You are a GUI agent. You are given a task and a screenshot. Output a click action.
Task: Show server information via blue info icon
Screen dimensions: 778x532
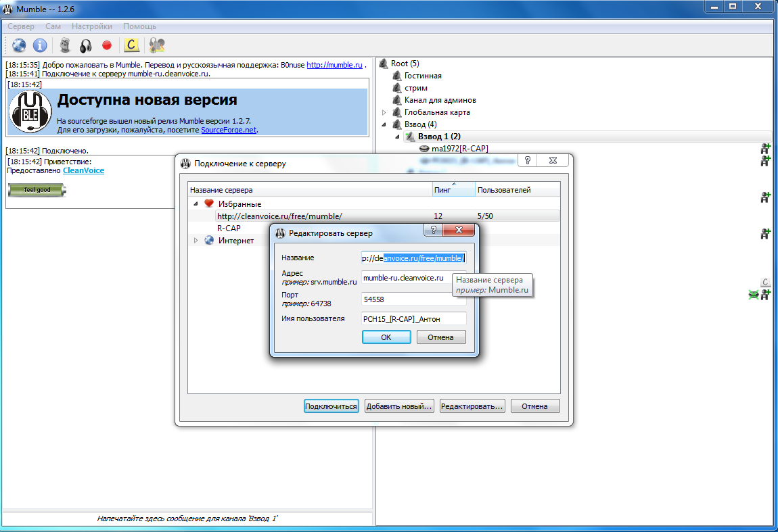[x=40, y=45]
